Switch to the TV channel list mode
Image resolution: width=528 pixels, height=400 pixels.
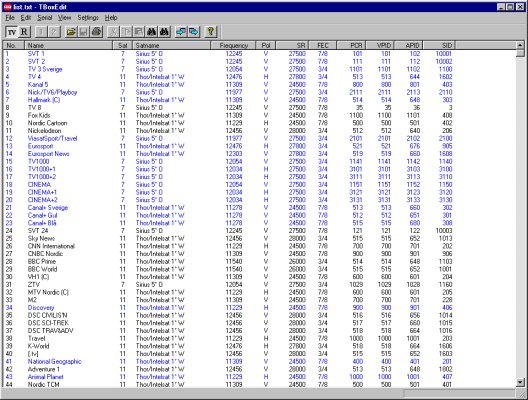pyautogui.click(x=12, y=32)
